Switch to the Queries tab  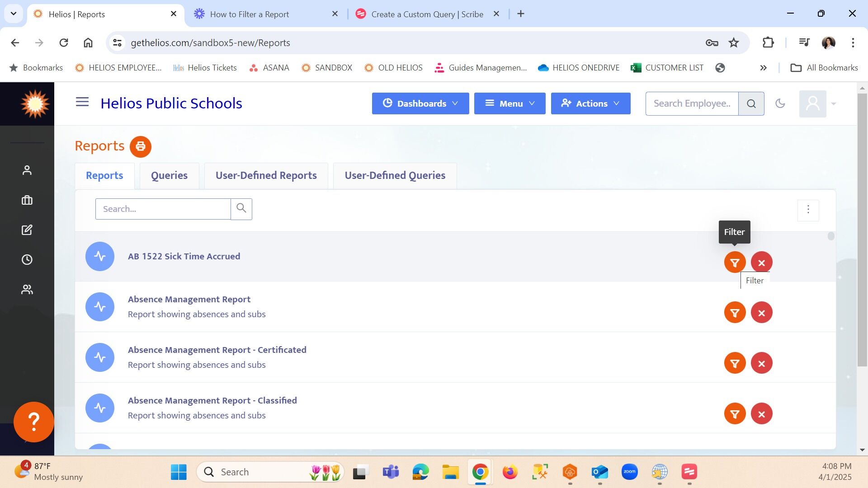coord(169,176)
